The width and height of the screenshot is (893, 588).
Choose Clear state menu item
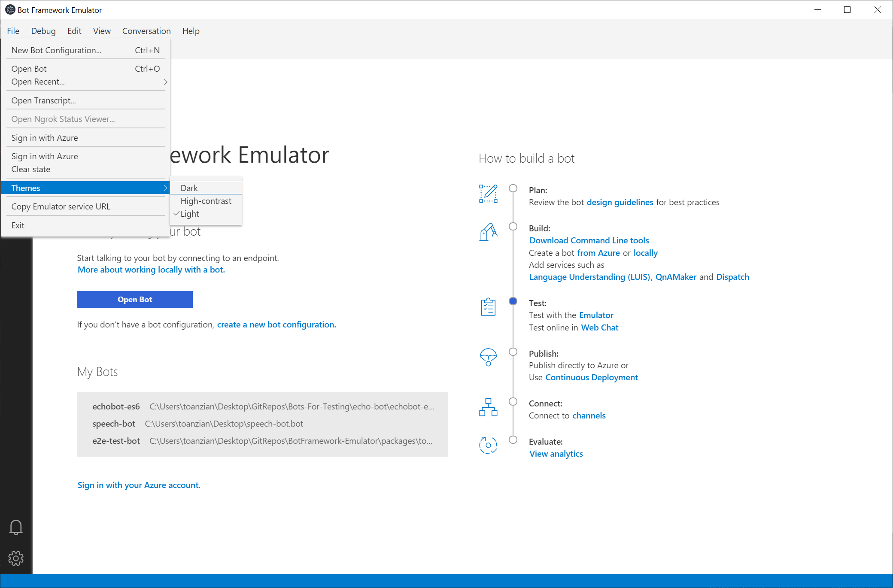click(x=86, y=169)
